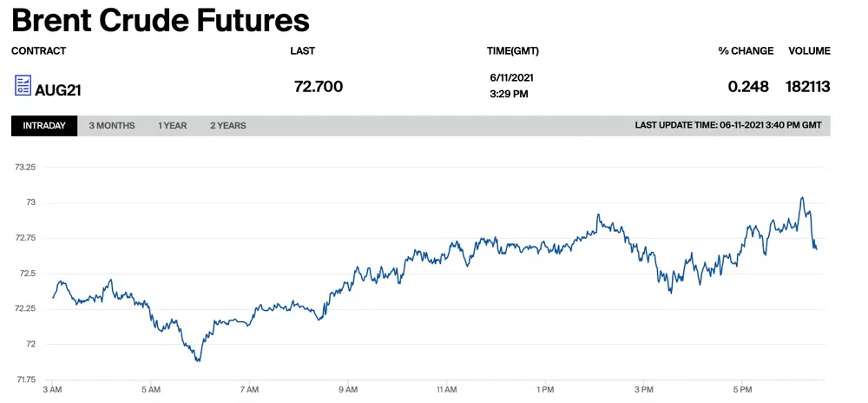868x403 pixels.
Task: Click the Brent Crude Futures heading
Action: tap(161, 20)
